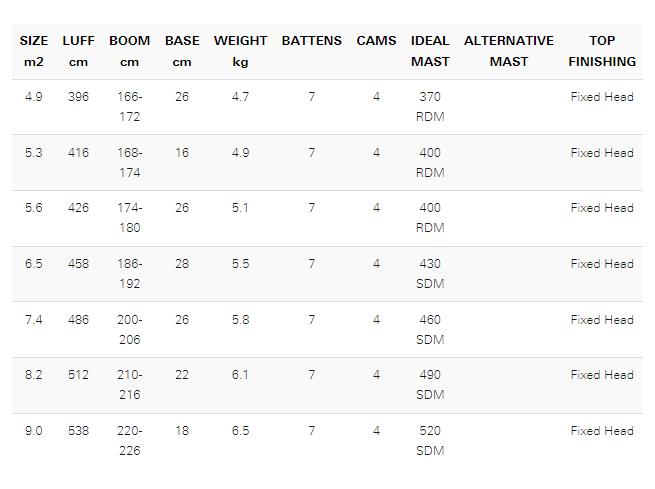This screenshot has width=655, height=489.
Task: Click the BATTENS column header
Action: (312, 41)
